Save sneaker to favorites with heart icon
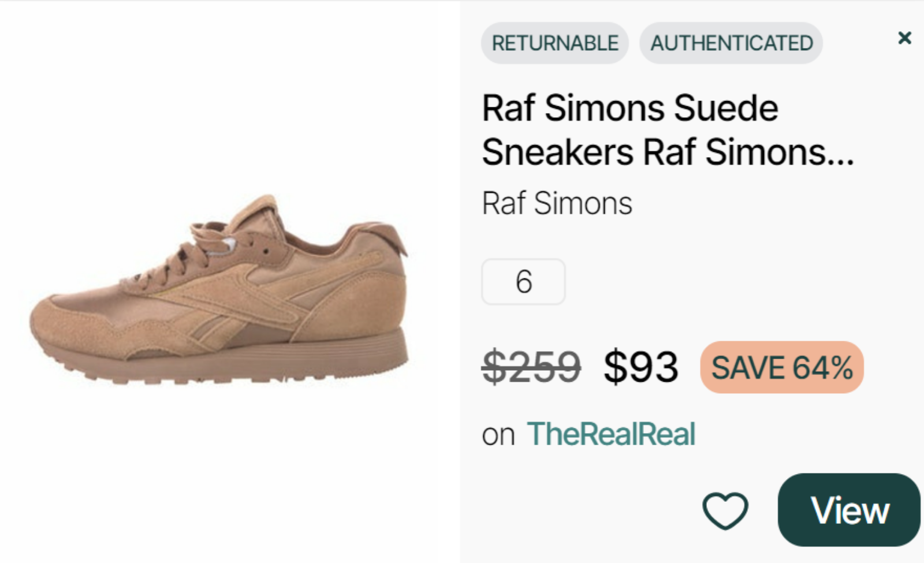The width and height of the screenshot is (924, 563). click(725, 510)
